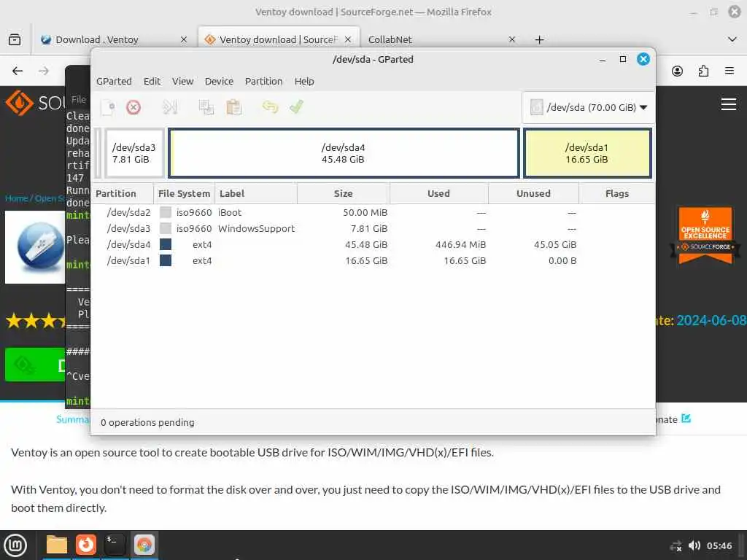
Task: Click the 446.94 MiB used value
Action: (x=461, y=245)
